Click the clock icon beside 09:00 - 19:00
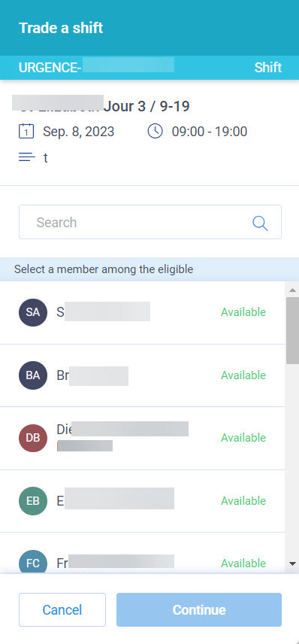Image resolution: width=299 pixels, height=644 pixels. point(155,132)
